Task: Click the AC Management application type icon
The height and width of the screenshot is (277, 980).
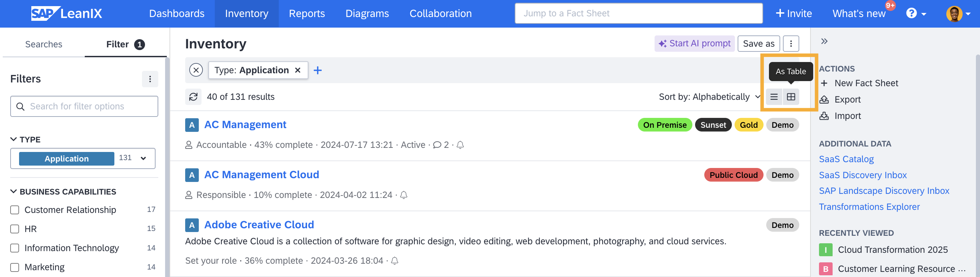Action: [192, 125]
